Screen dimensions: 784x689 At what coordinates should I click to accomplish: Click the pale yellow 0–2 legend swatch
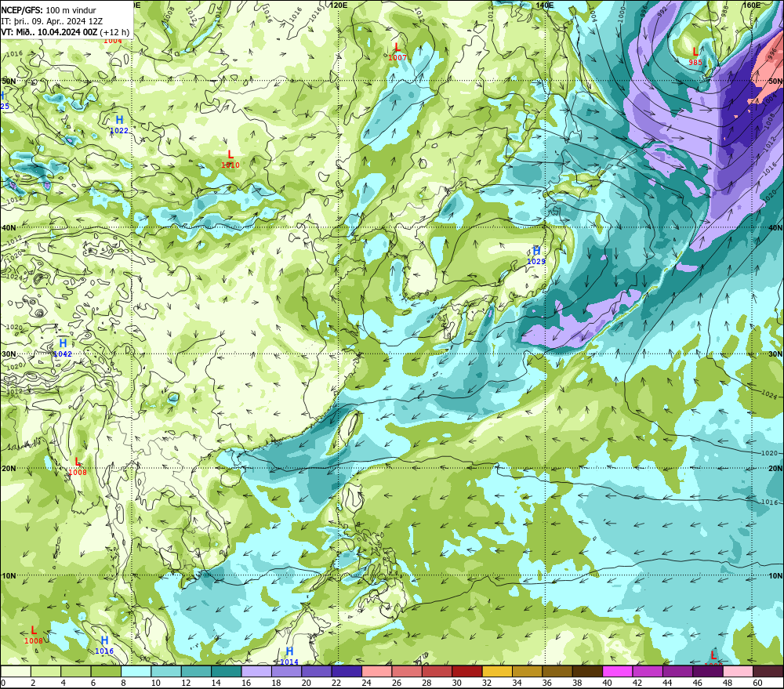16,671
